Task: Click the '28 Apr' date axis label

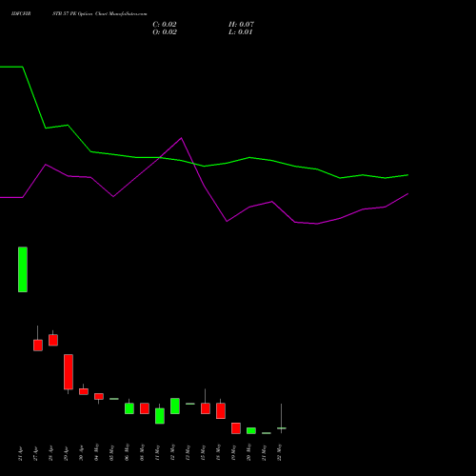Action: coord(50,453)
